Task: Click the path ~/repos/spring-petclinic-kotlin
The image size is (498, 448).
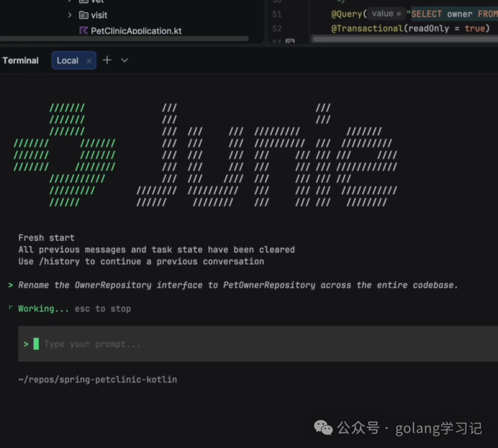Action: 97,379
